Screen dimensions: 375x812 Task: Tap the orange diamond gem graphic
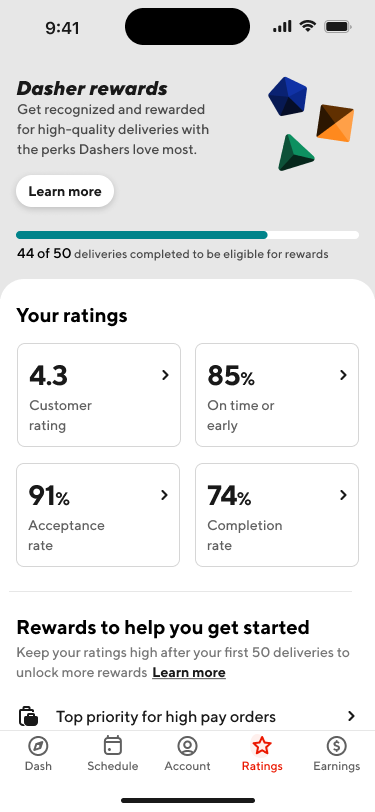(335, 123)
